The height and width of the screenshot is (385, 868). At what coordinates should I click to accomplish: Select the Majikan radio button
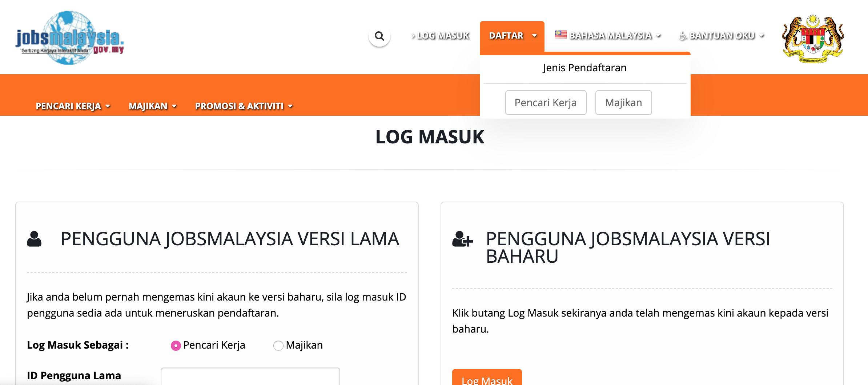278,345
